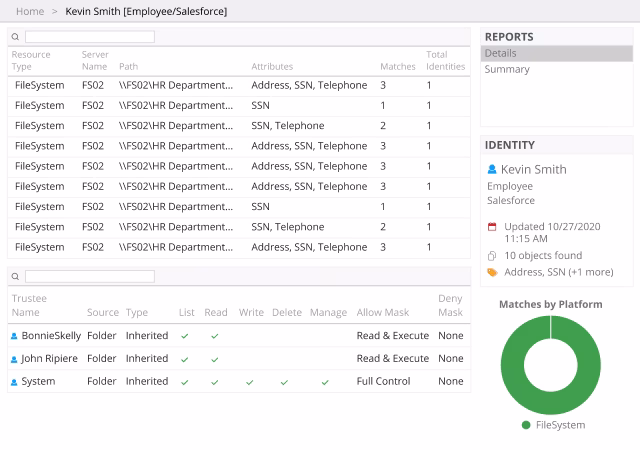The height and width of the screenshot is (450, 640).
Task: Click the blue person icon next to Kevin Smith
Action: (x=492, y=169)
